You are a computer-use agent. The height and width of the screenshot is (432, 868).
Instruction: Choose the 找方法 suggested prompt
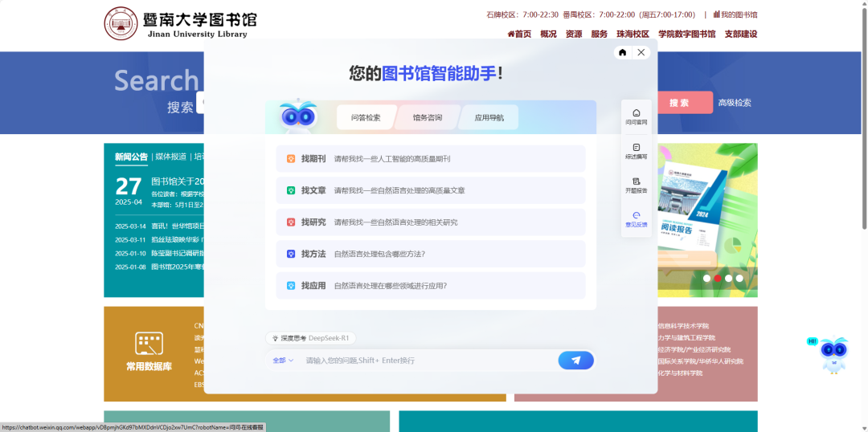coord(430,254)
